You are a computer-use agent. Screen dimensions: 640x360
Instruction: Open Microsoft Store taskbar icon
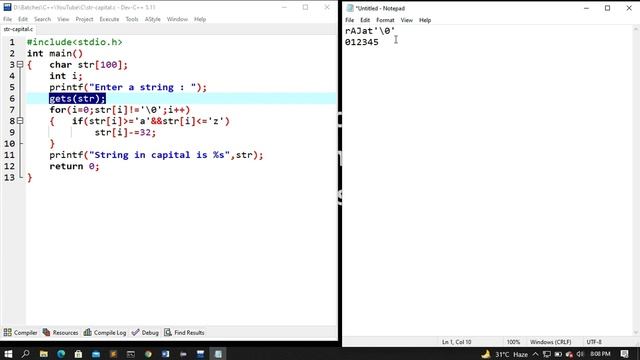(x=78, y=354)
